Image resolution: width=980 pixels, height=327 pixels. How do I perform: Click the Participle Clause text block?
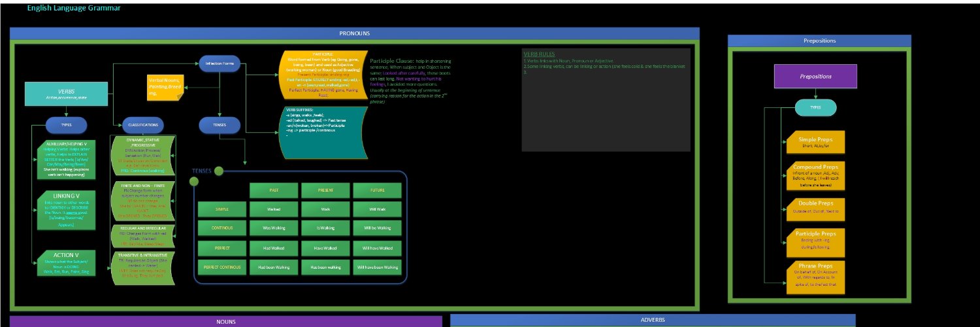410,80
